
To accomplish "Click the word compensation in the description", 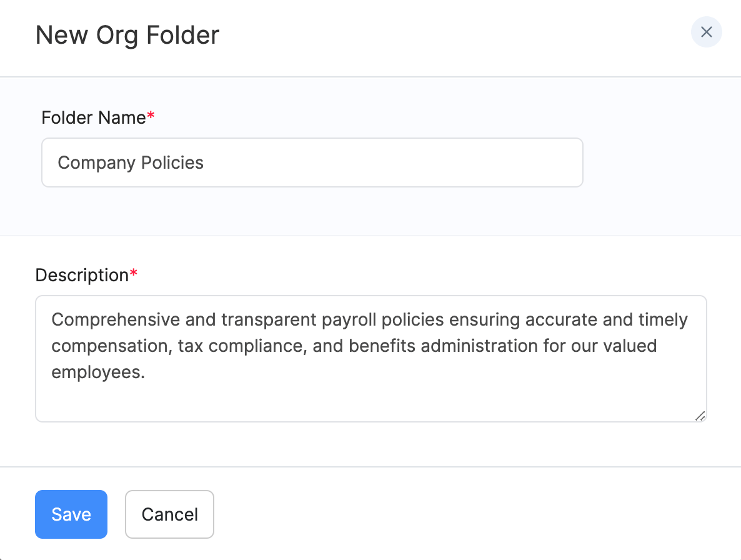I will 109,346.
